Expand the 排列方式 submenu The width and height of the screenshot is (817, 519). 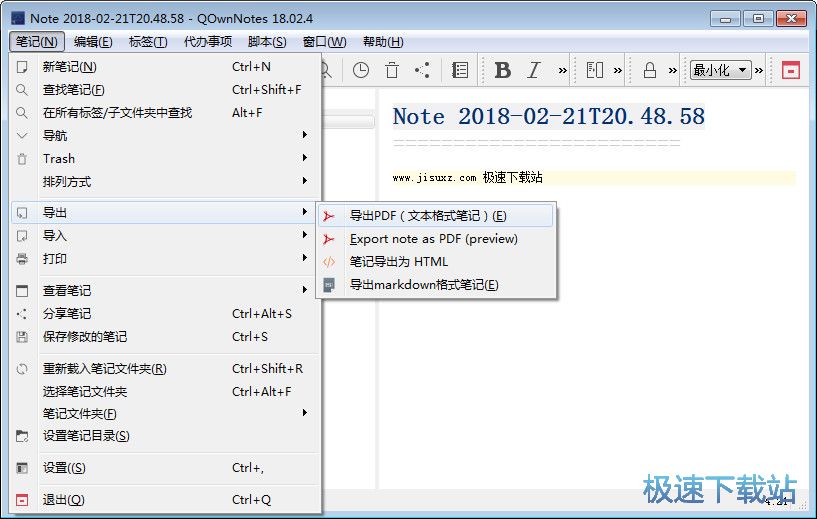click(x=164, y=181)
